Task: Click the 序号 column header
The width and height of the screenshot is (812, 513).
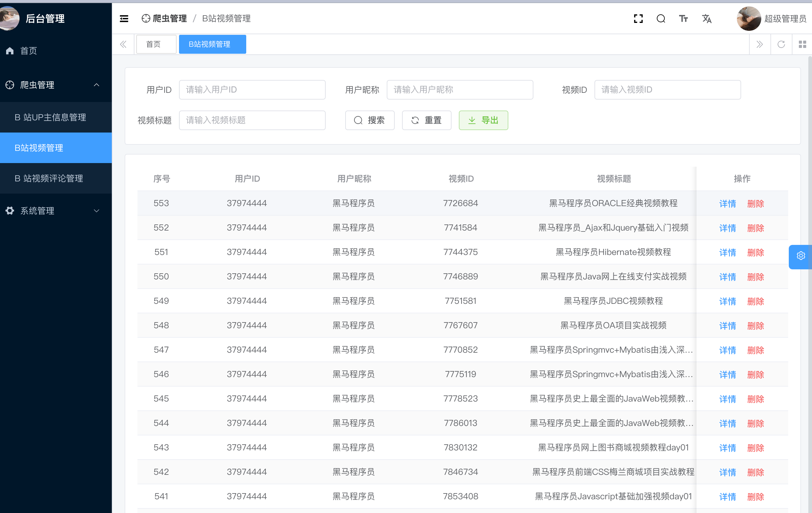Action: point(162,179)
